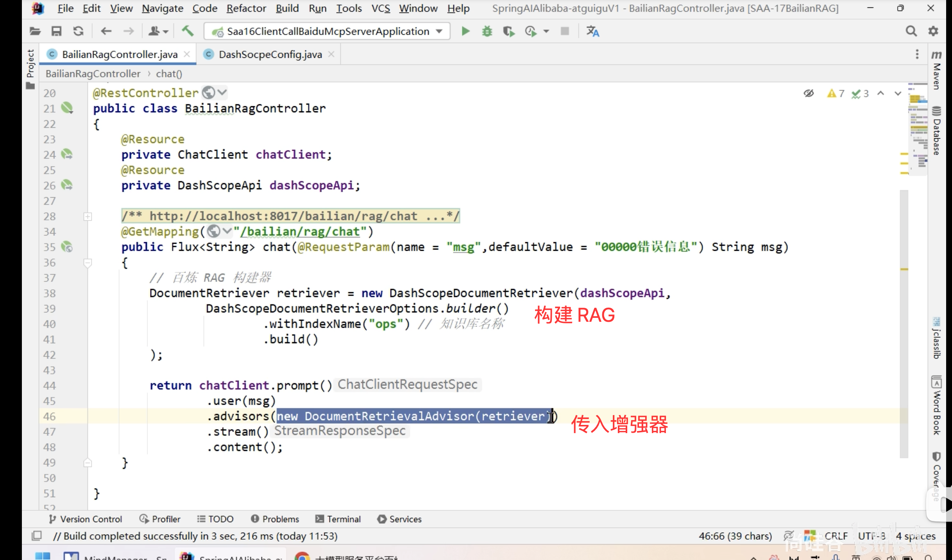Click the Build hammer icon

coord(188,31)
